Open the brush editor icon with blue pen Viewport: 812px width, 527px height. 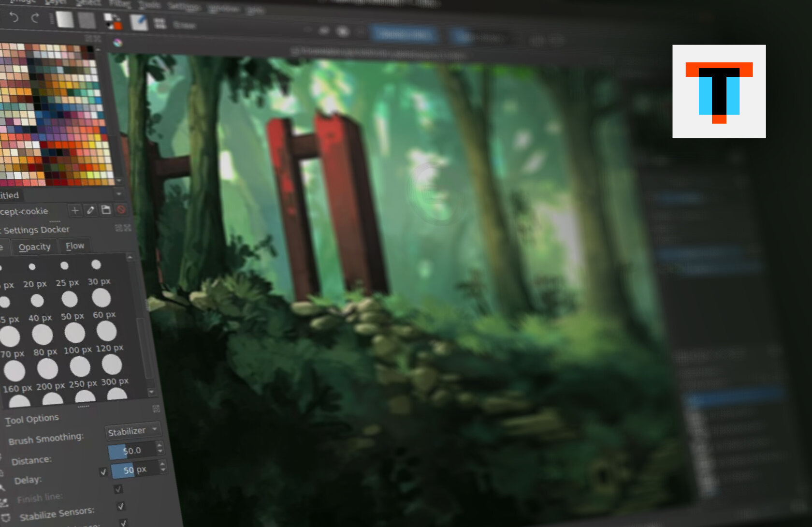(x=139, y=22)
